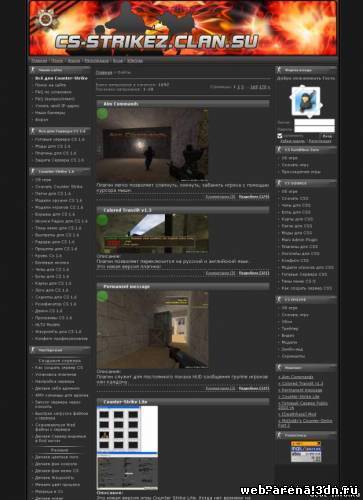Click the runner icon in the login form header
Viewport: 363px width, 500px height.
(x=279, y=70)
